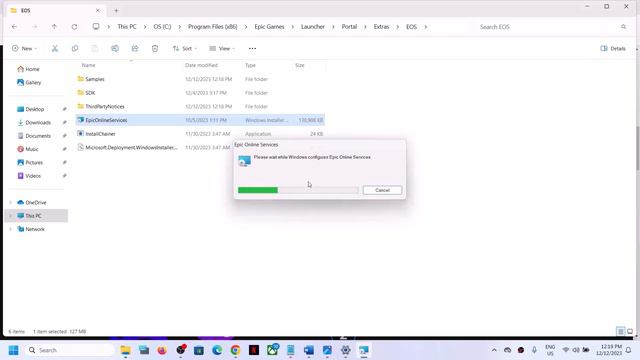Expand OneDrive in navigation pane

click(x=11, y=202)
